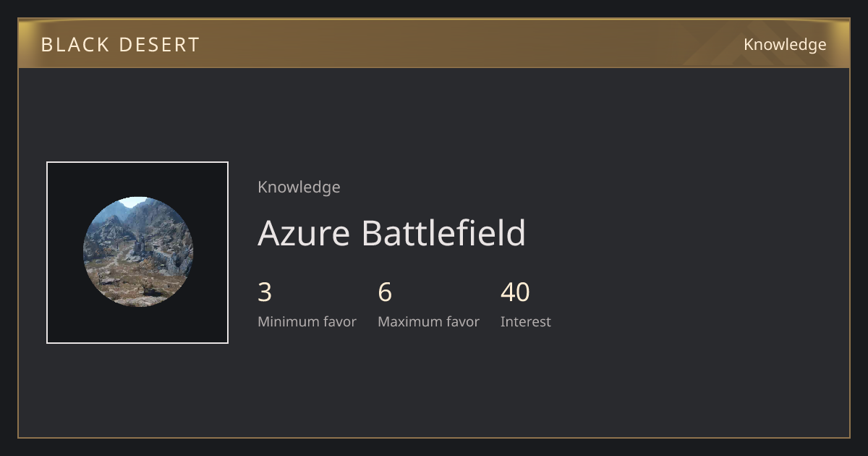The width and height of the screenshot is (868, 456).
Task: Click the Azure Battlefield circular thumbnail image
Action: pos(138,252)
